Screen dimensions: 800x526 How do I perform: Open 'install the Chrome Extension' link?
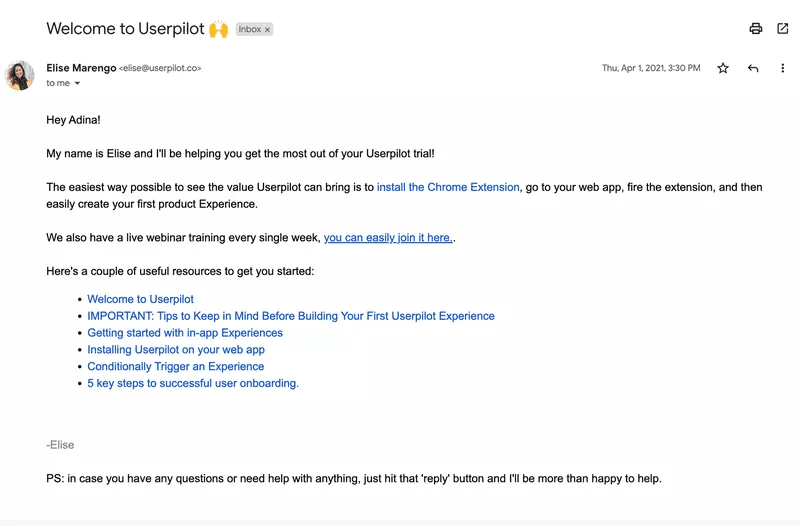[x=448, y=187]
